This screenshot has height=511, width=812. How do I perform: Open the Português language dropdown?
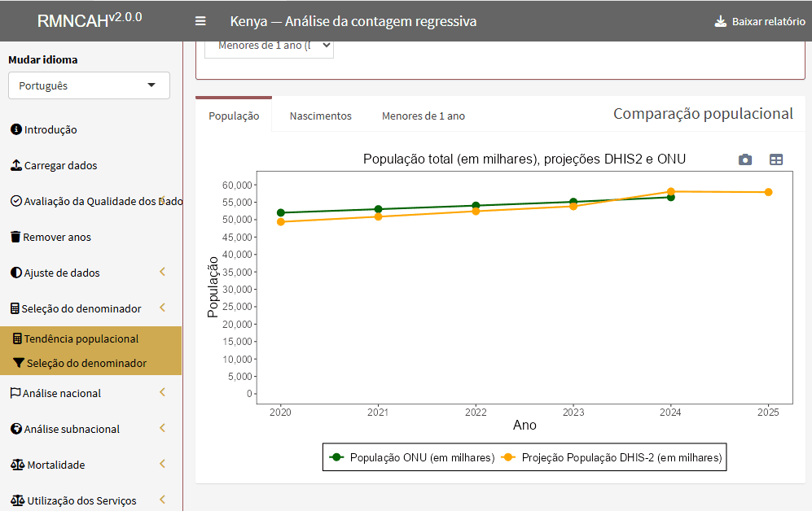point(89,85)
